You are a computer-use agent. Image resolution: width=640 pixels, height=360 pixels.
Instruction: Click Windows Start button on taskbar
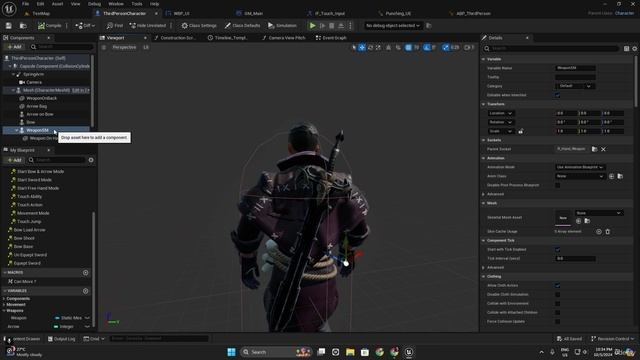[x=231, y=352]
